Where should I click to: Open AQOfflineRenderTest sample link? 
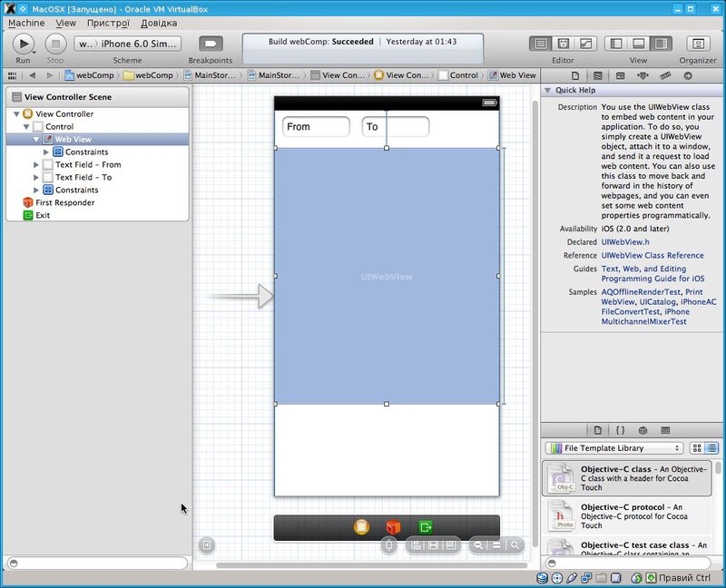pyautogui.click(x=641, y=292)
